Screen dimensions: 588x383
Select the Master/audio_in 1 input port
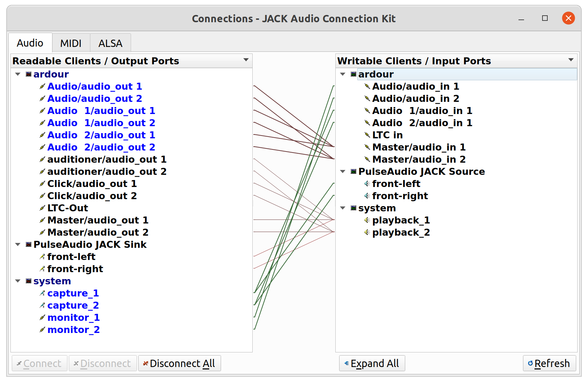419,147
